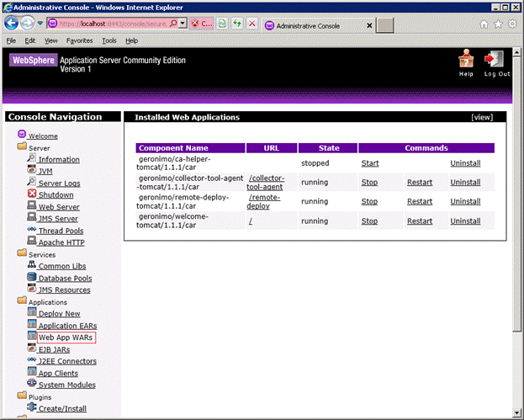Restart the collector-tool-agent-tomcat application

click(x=420, y=183)
